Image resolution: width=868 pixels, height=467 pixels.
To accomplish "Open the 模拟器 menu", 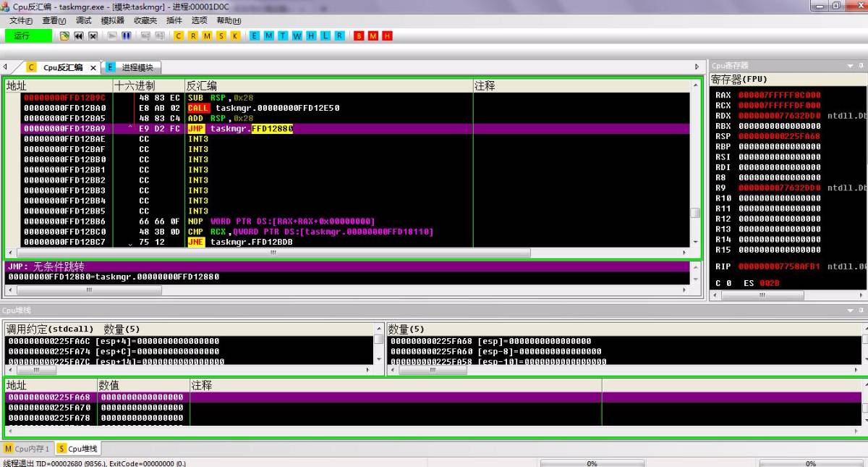I will [x=112, y=20].
